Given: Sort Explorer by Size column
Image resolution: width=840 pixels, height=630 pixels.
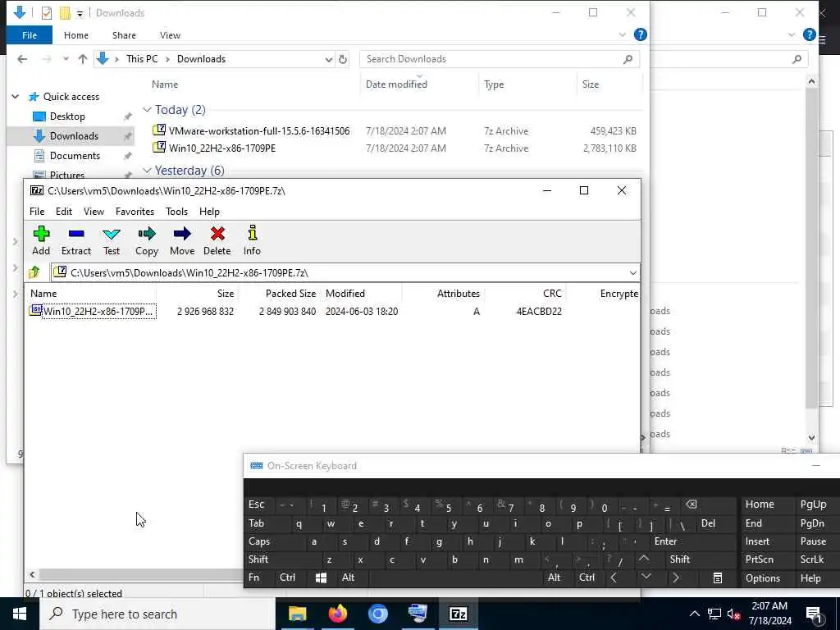Looking at the screenshot, I should coord(591,84).
